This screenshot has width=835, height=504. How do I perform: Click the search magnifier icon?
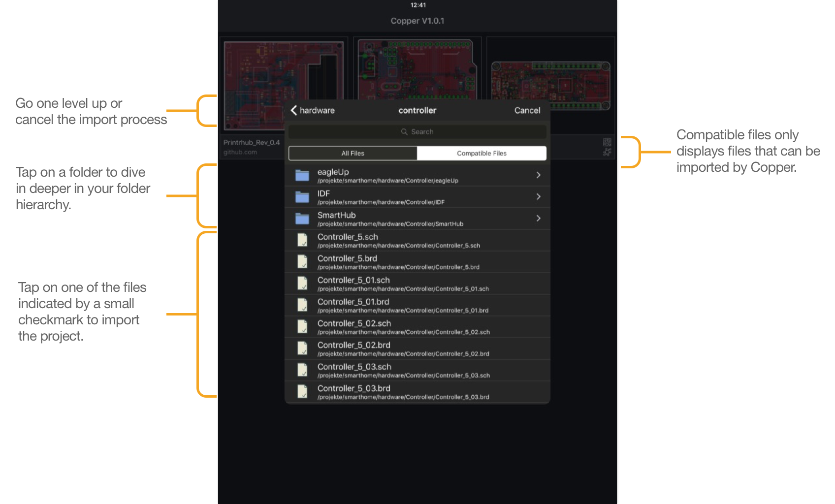click(x=404, y=132)
